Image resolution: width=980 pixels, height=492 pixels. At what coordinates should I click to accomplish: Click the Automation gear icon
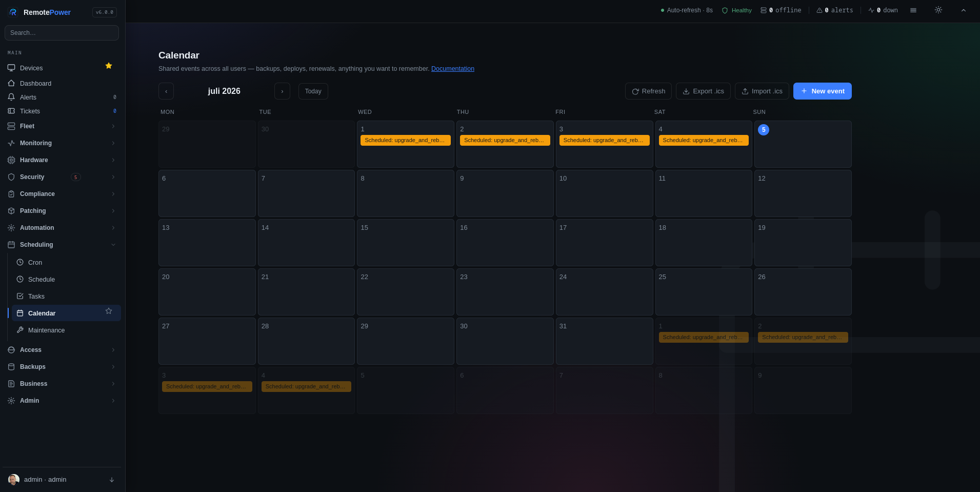click(x=11, y=228)
